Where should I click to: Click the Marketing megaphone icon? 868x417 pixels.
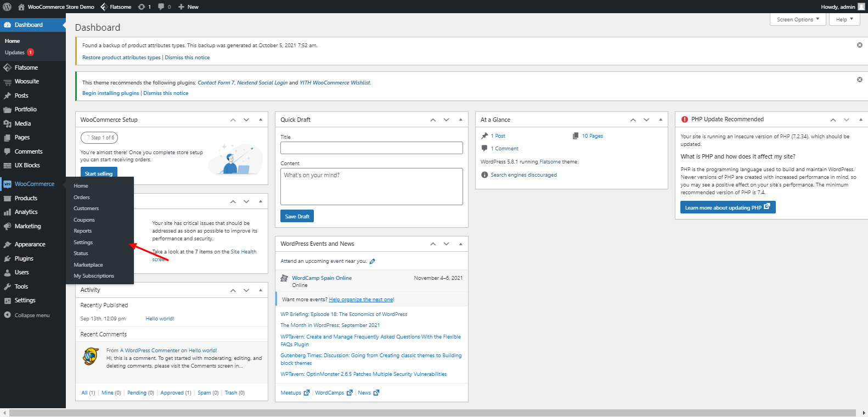coord(8,226)
